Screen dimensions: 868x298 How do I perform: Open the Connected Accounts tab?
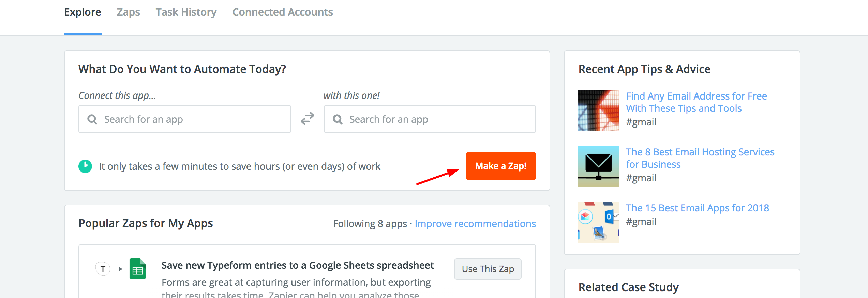coord(282,12)
